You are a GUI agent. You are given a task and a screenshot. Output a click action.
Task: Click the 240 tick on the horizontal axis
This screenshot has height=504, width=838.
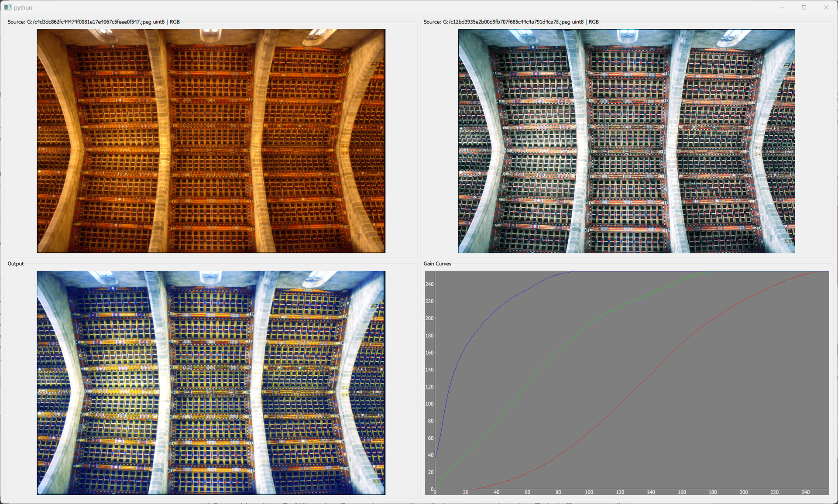805,492
